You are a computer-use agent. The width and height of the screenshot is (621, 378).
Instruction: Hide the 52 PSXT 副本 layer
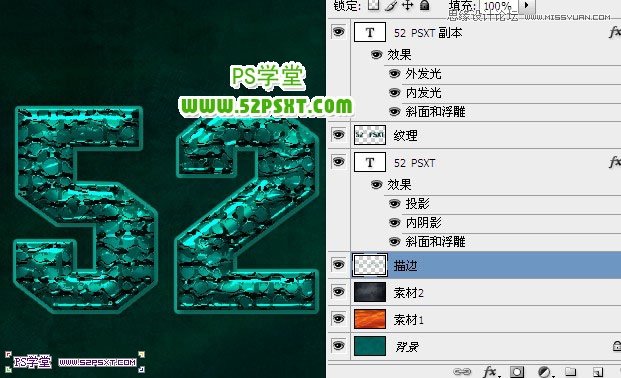coord(338,32)
